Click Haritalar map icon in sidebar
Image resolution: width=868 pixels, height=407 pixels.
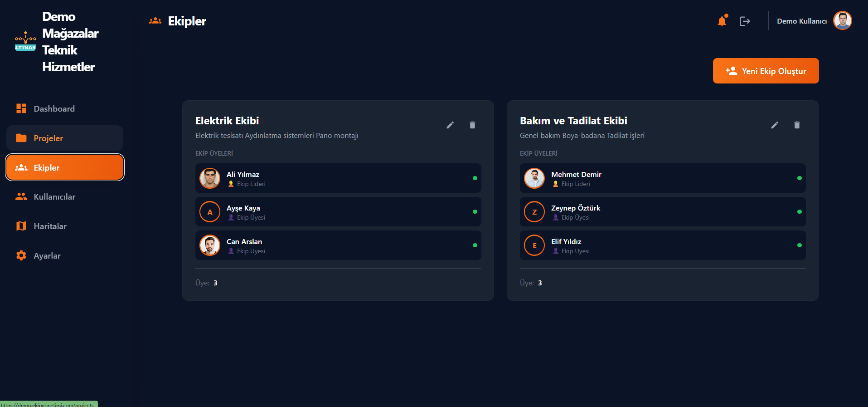click(21, 226)
